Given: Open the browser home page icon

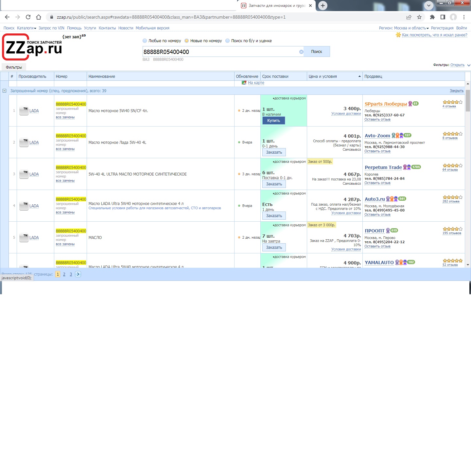Looking at the screenshot, I should (x=39, y=17).
